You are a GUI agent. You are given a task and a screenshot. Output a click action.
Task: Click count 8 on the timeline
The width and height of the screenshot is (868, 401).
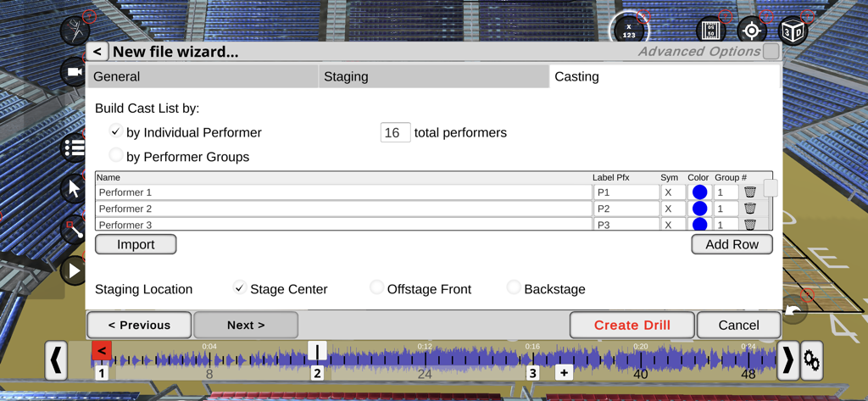[209, 374]
